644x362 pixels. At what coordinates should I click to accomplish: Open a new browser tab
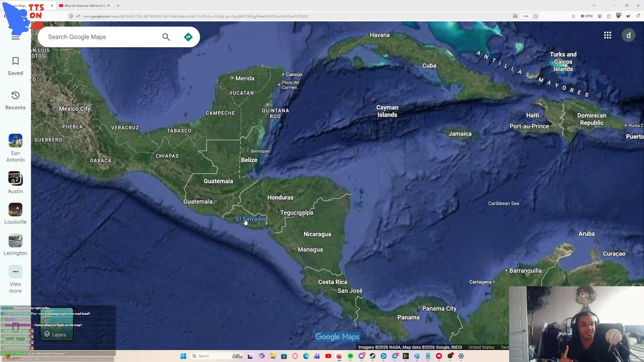(x=118, y=6)
